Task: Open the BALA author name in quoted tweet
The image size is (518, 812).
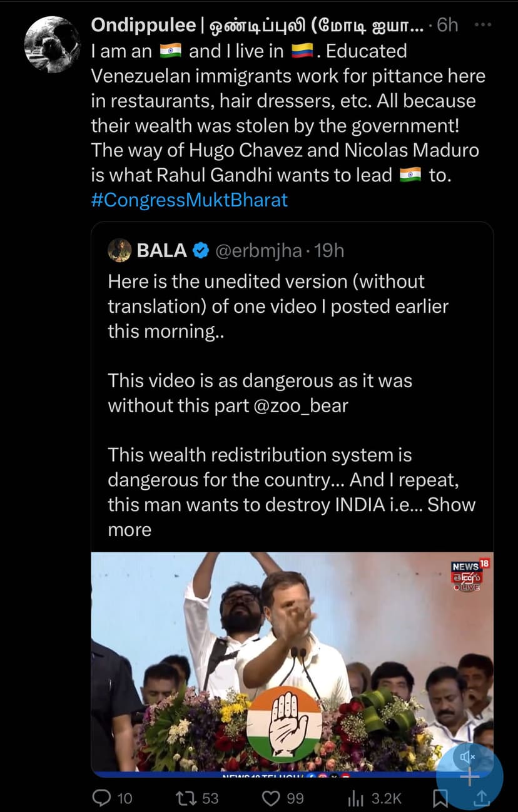Action: 161,251
